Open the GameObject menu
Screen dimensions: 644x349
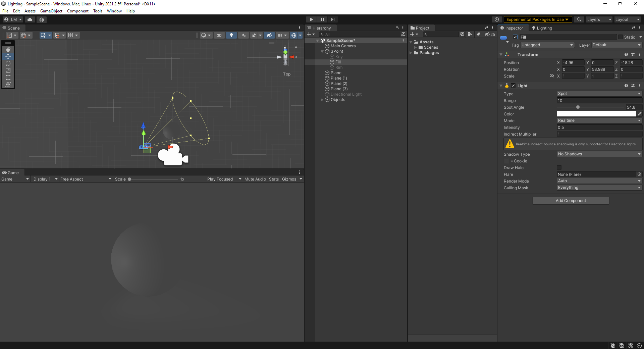click(x=51, y=11)
